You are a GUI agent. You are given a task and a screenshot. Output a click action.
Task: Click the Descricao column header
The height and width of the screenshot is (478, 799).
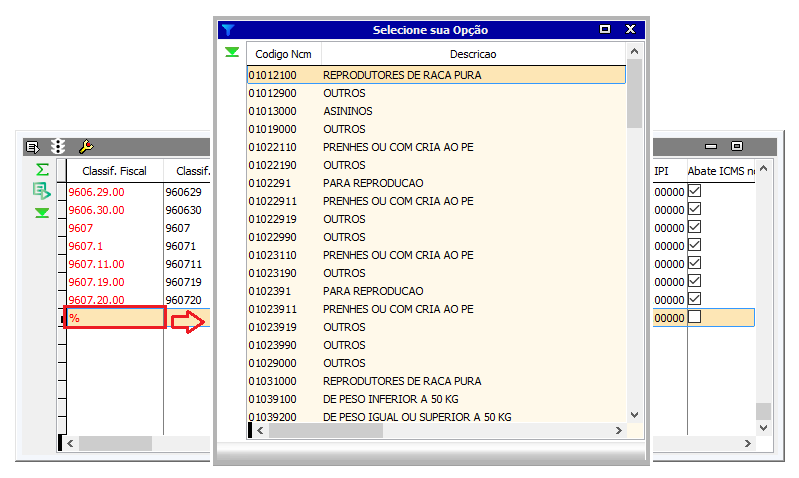click(473, 54)
